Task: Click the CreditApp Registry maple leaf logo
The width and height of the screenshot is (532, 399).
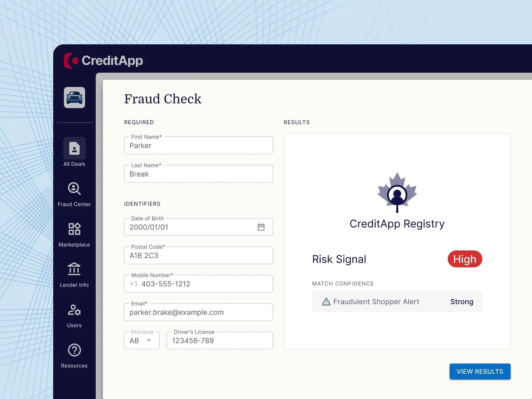Action: (x=397, y=192)
